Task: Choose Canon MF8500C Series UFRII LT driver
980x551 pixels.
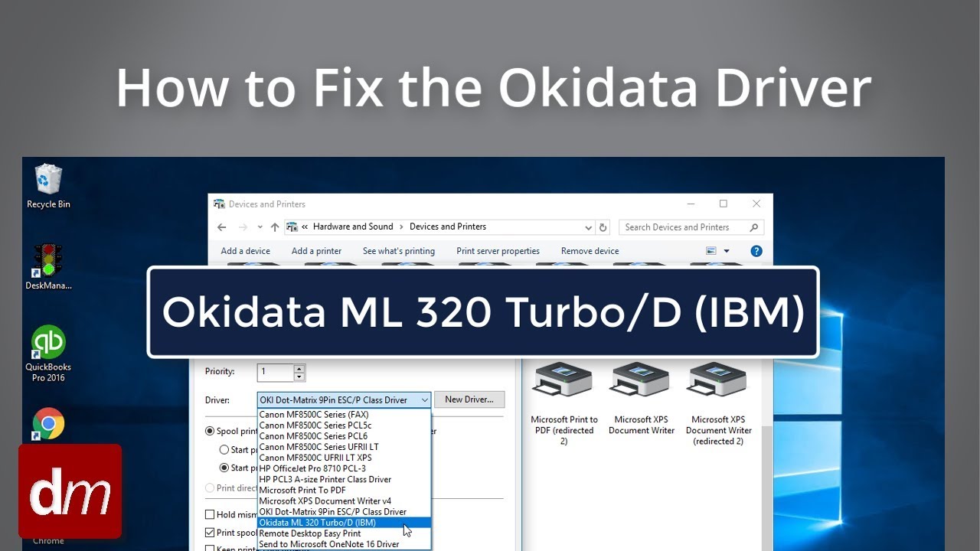Action: [x=345, y=447]
